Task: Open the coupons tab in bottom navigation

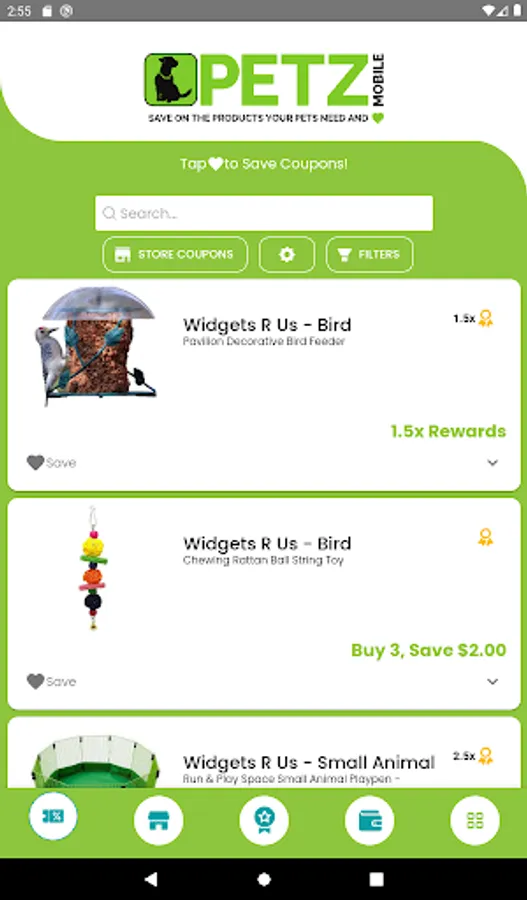Action: point(53,816)
